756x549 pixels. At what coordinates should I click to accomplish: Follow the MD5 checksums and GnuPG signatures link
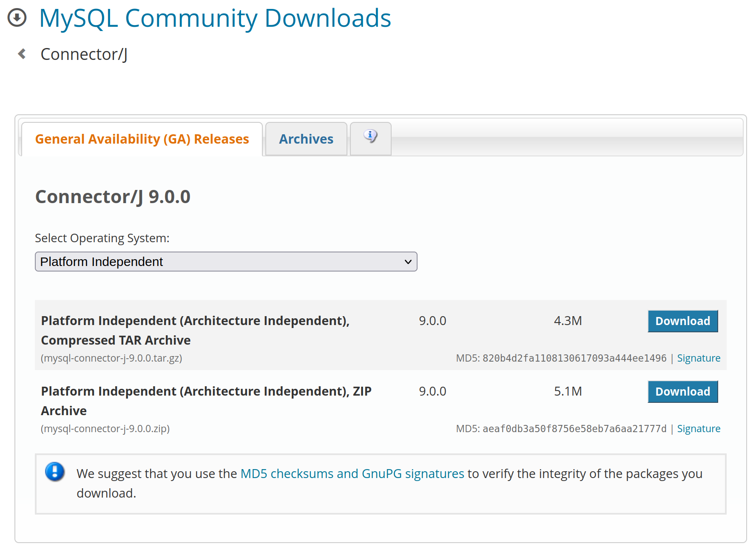click(352, 474)
